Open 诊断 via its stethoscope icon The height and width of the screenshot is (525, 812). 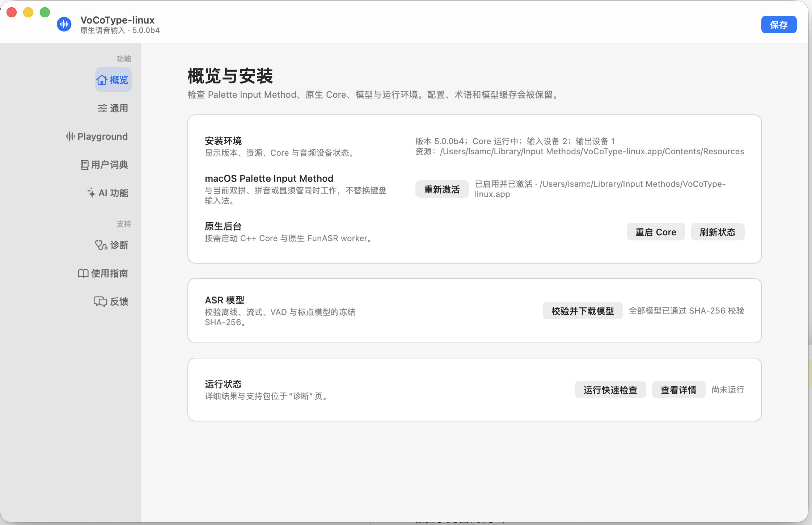click(x=101, y=245)
